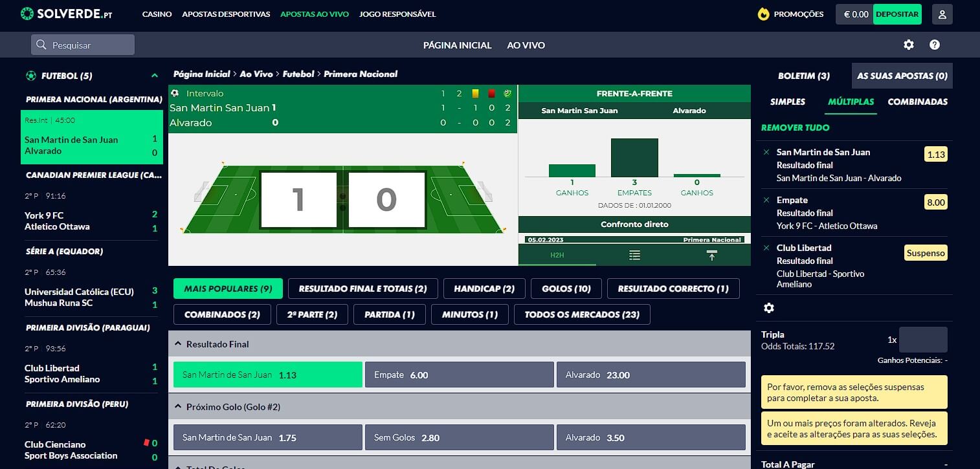Switch to Ao Vivo tab
This screenshot has height=469, width=980.
coord(526,45)
